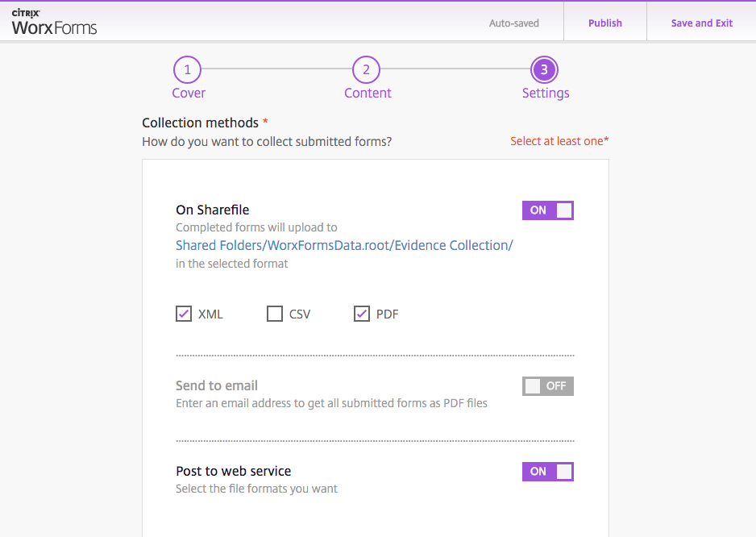Click the Auto-saved status text
756x537 pixels.
[x=514, y=23]
